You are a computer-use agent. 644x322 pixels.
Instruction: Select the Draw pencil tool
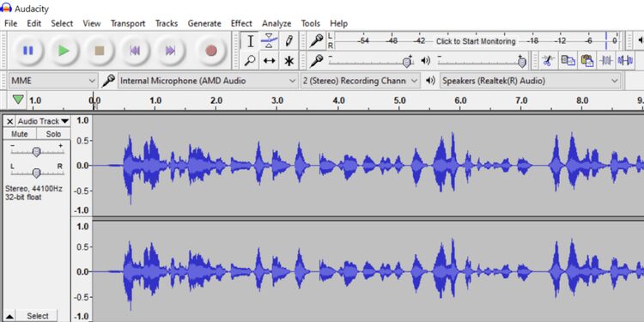coord(289,40)
